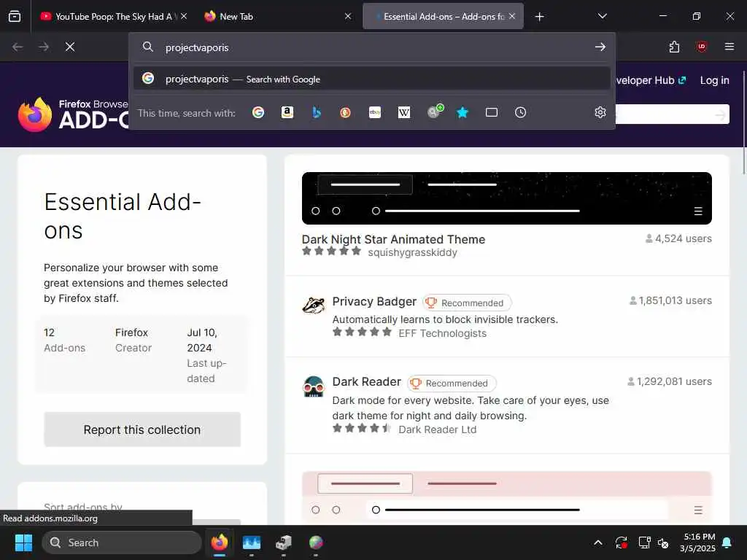Open the Windows Start menu
Viewport: 747px width, 560px height.
[23, 542]
